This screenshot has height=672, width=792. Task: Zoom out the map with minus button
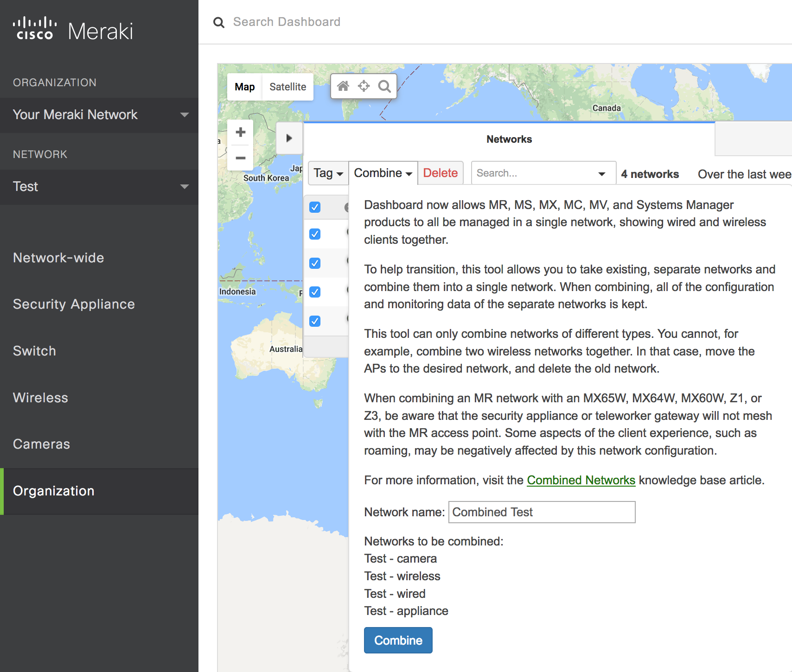pyautogui.click(x=240, y=158)
